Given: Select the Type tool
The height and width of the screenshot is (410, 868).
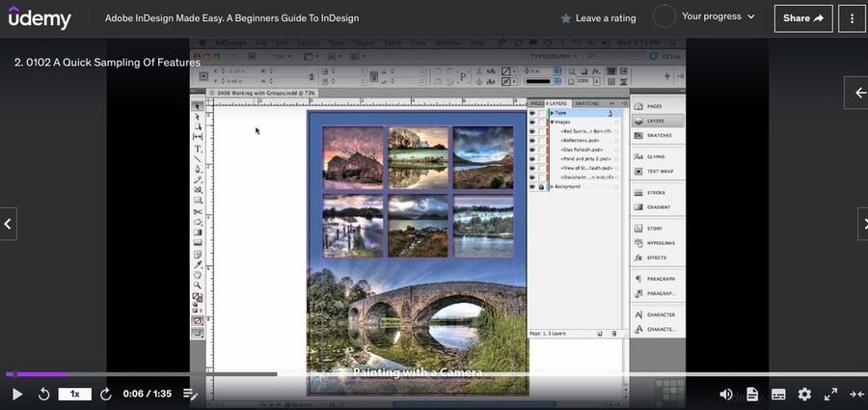Looking at the screenshot, I should [x=198, y=149].
